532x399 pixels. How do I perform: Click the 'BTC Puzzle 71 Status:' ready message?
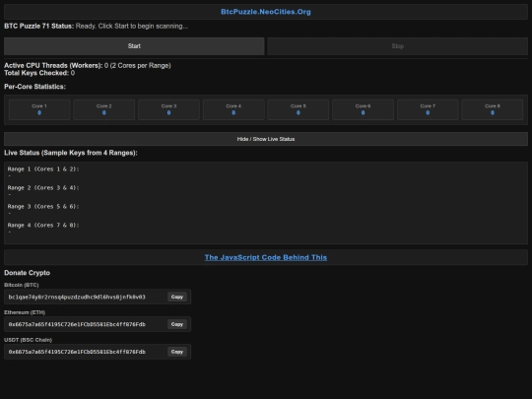[x=96, y=27]
